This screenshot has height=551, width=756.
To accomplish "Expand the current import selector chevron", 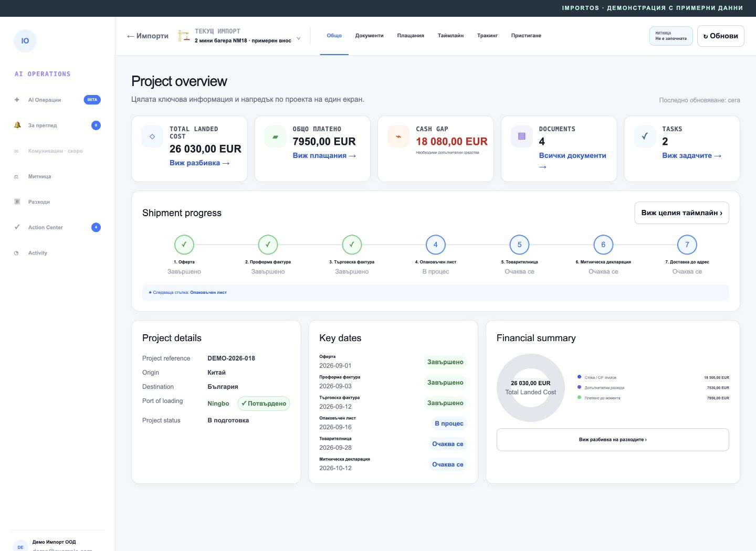I will 299,38.
